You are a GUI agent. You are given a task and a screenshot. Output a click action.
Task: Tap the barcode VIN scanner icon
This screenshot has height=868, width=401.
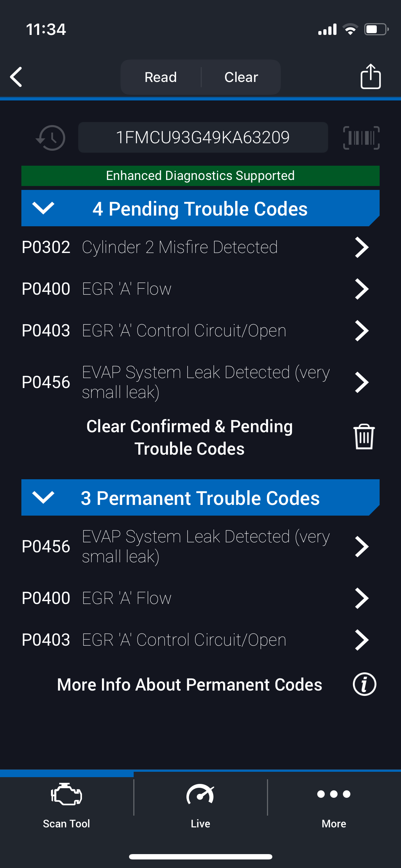coord(361,138)
